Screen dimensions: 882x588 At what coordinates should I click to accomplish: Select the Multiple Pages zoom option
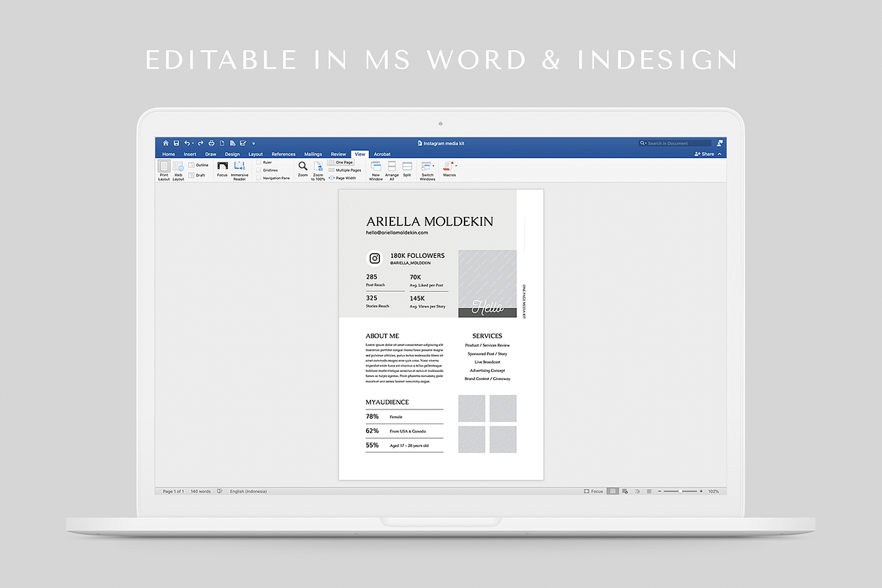coord(345,170)
